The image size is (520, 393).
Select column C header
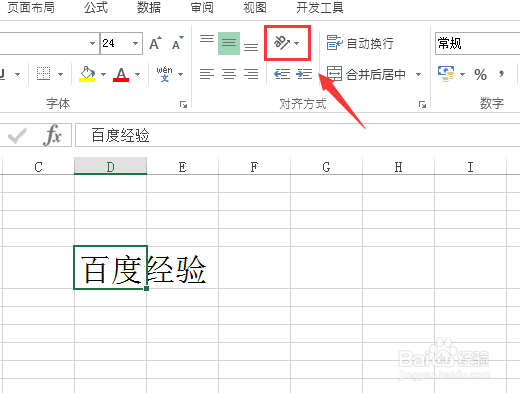click(38, 166)
